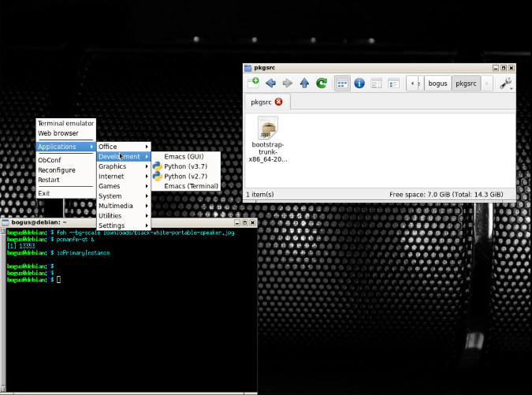
Task: Click the feh --bg-scale command line
Action: [145, 233]
